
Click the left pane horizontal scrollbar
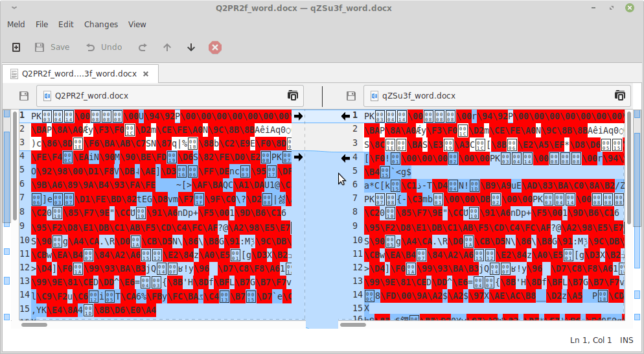[34, 325]
